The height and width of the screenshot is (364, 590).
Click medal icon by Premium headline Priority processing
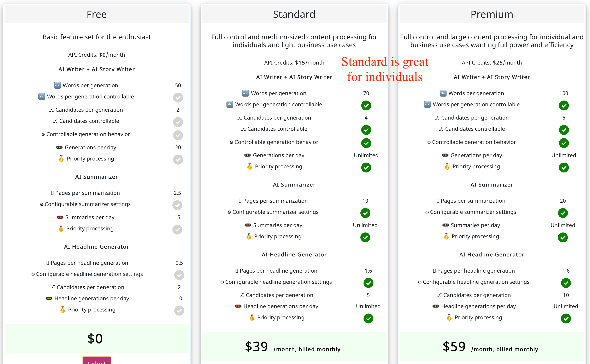(x=449, y=317)
